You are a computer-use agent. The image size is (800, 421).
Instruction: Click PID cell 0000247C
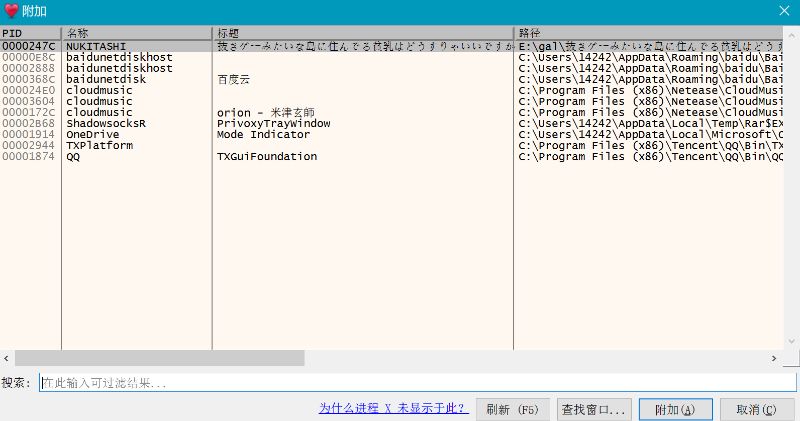pyautogui.click(x=28, y=46)
